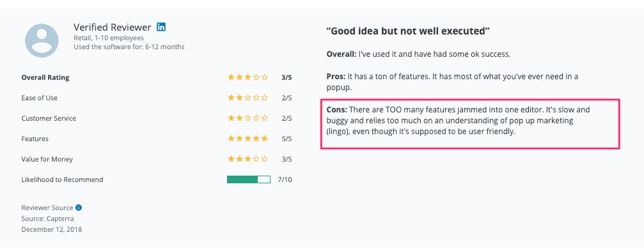Click the Customer Service star rating
The image size is (644, 251).
pyautogui.click(x=247, y=118)
